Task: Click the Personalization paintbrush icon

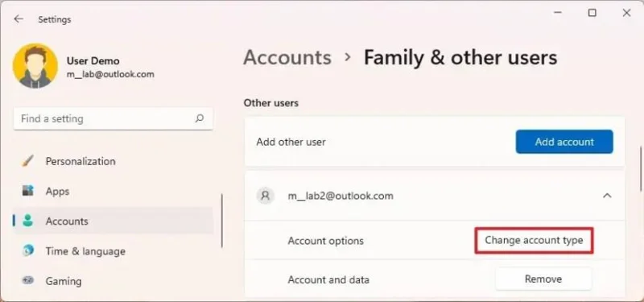Action: [28, 161]
